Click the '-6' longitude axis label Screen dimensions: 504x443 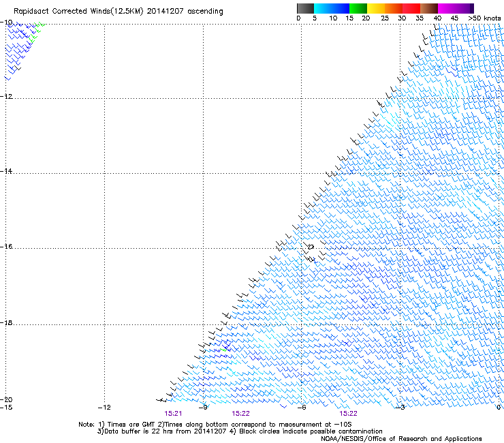click(302, 408)
